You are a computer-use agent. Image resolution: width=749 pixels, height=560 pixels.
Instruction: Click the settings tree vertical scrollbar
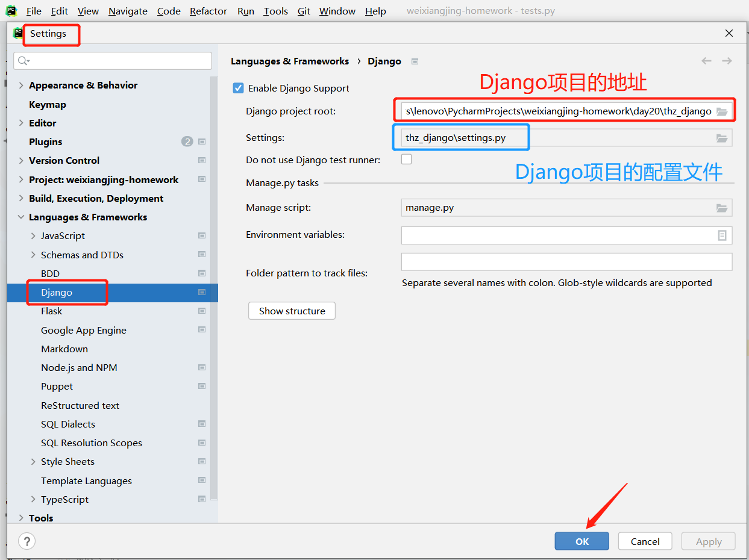[214, 289]
